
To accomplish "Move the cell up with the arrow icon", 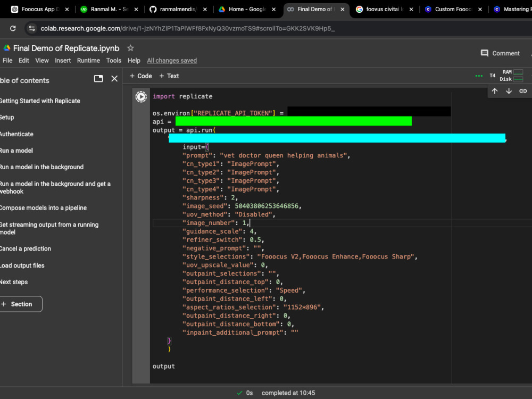I will pyautogui.click(x=494, y=91).
